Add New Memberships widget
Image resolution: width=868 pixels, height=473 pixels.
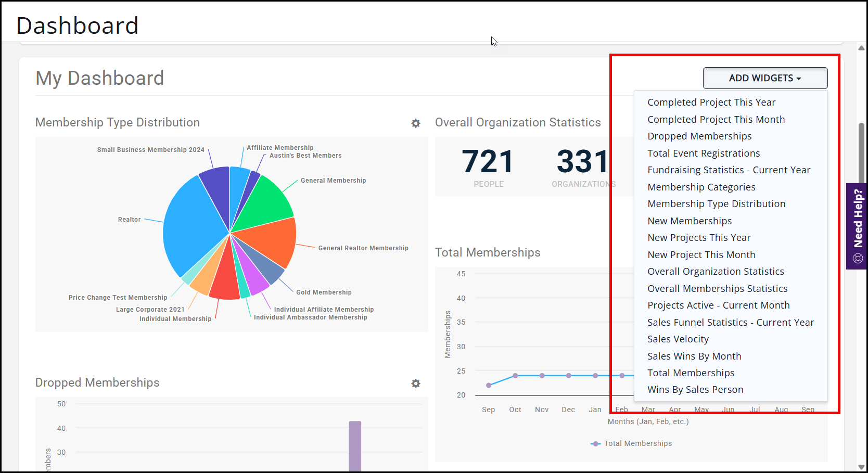click(x=689, y=221)
